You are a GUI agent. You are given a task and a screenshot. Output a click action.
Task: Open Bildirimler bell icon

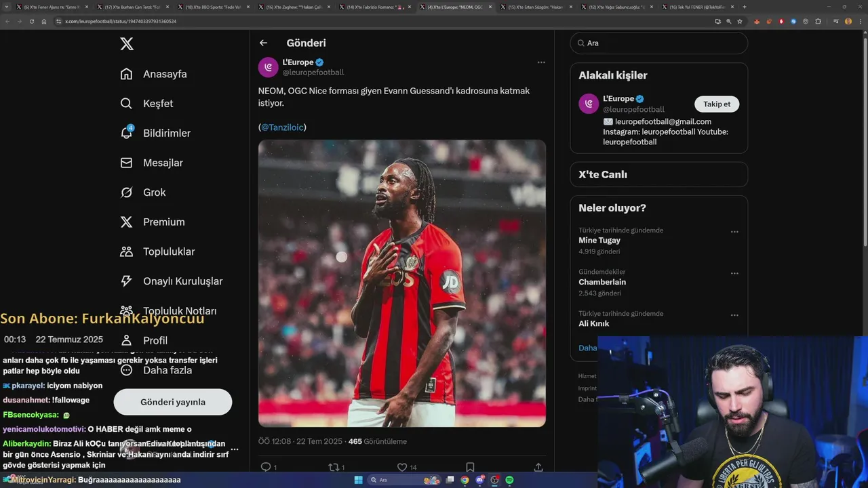[x=126, y=133]
